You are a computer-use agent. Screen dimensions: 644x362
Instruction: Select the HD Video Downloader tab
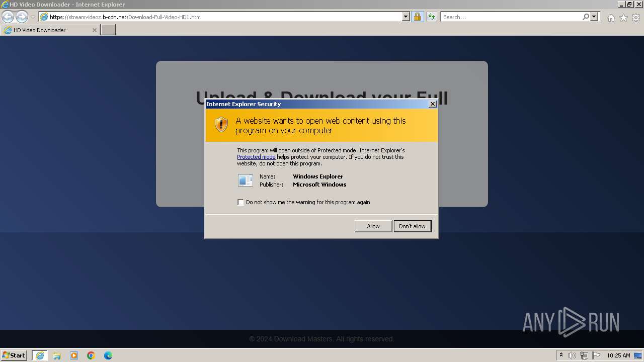[50, 30]
